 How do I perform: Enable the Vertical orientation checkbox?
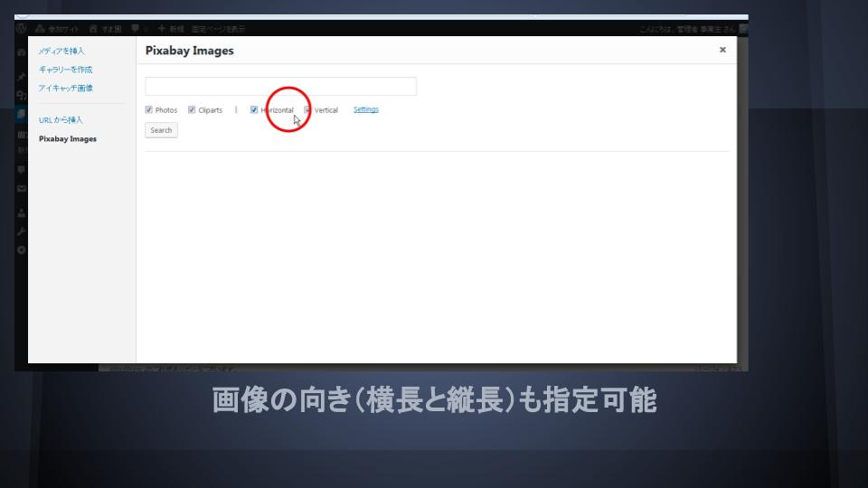pos(307,110)
